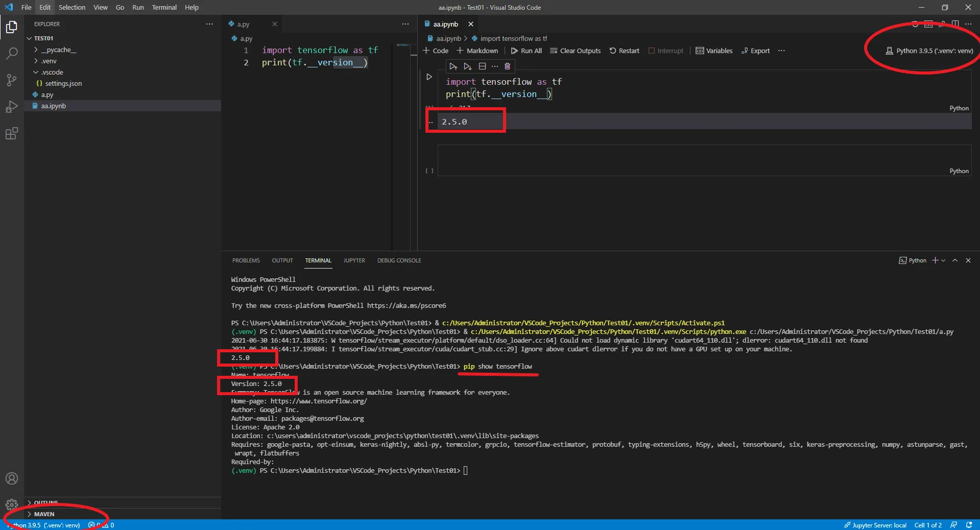
Task: Switch to the DEBUG CONSOLE tab
Action: pos(399,260)
